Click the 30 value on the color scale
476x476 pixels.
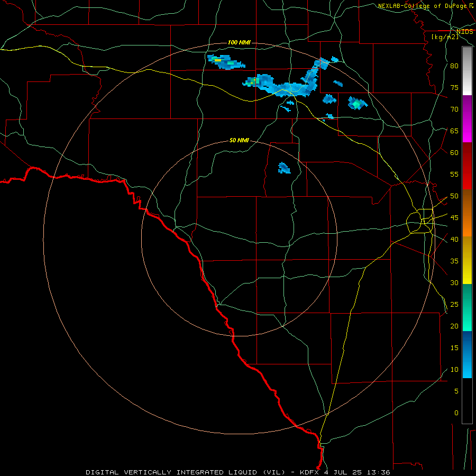click(x=454, y=282)
